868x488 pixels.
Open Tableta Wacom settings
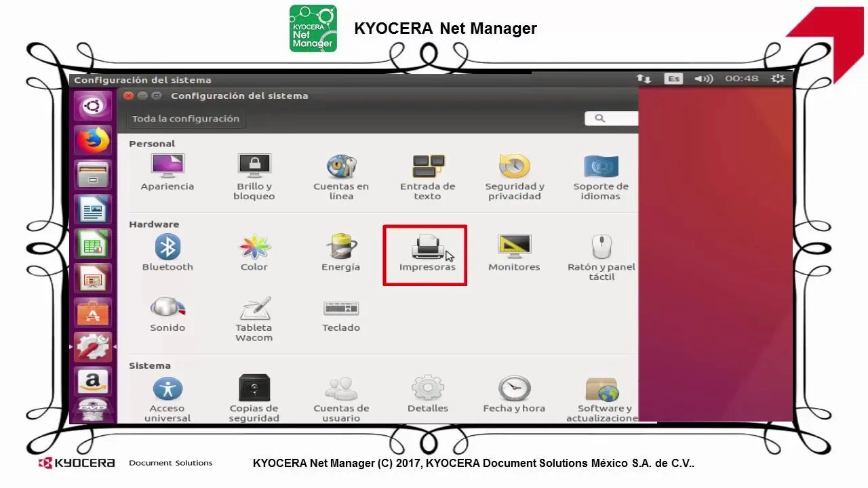point(254,319)
